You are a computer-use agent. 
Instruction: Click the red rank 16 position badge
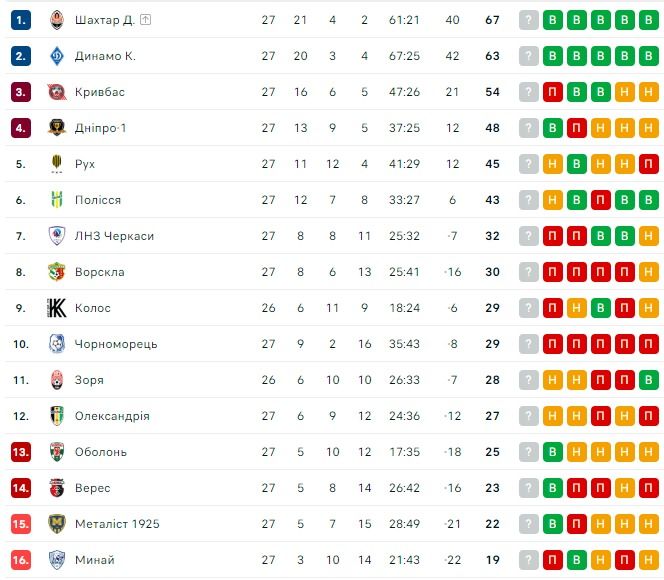[22, 560]
